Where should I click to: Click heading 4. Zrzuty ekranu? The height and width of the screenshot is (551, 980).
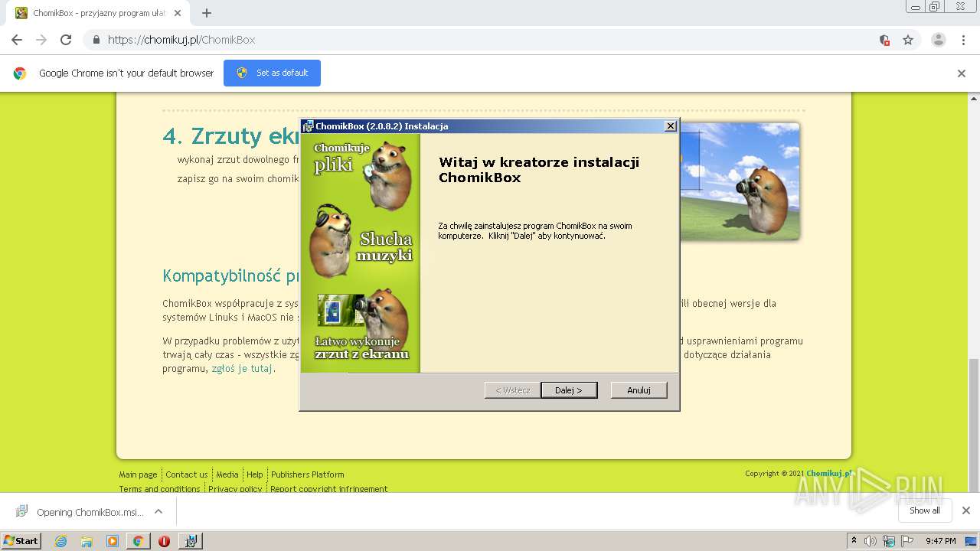(230, 136)
